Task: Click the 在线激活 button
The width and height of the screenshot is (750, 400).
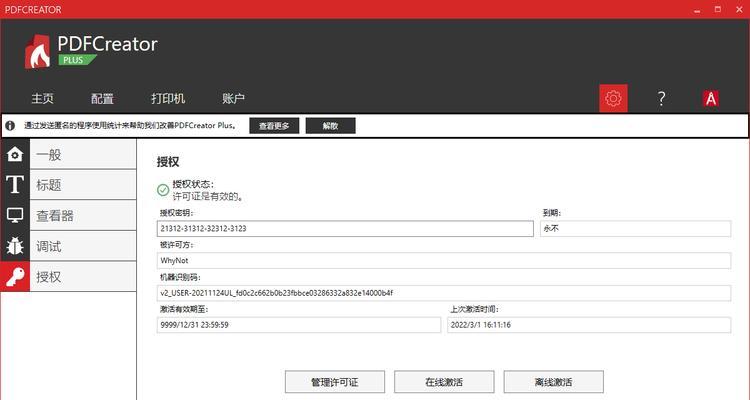Action: tap(444, 382)
